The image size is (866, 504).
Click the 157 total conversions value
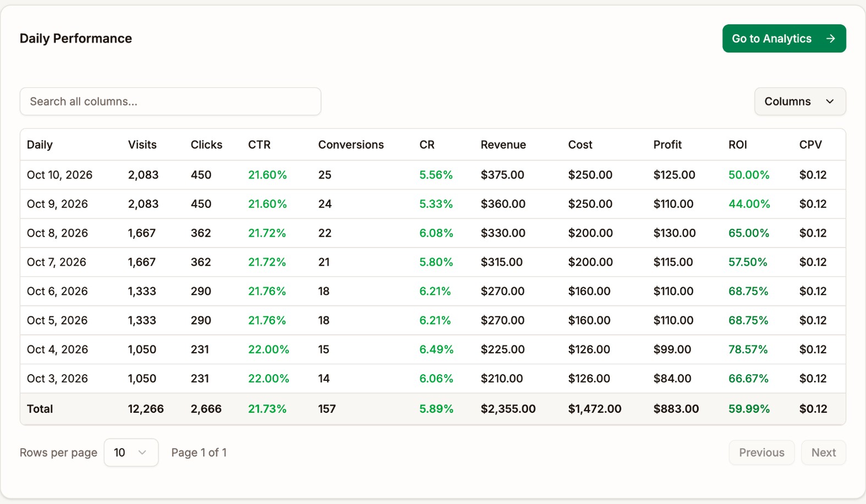[327, 409]
